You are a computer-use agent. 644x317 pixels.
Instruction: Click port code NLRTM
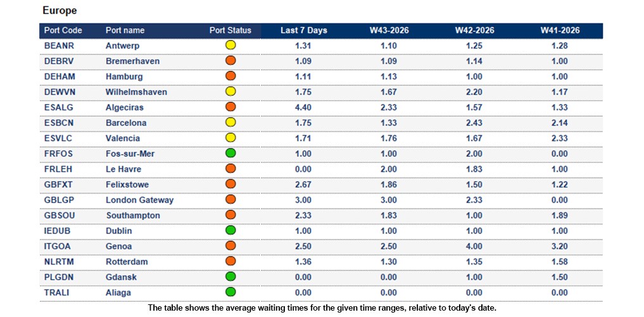[x=59, y=262]
